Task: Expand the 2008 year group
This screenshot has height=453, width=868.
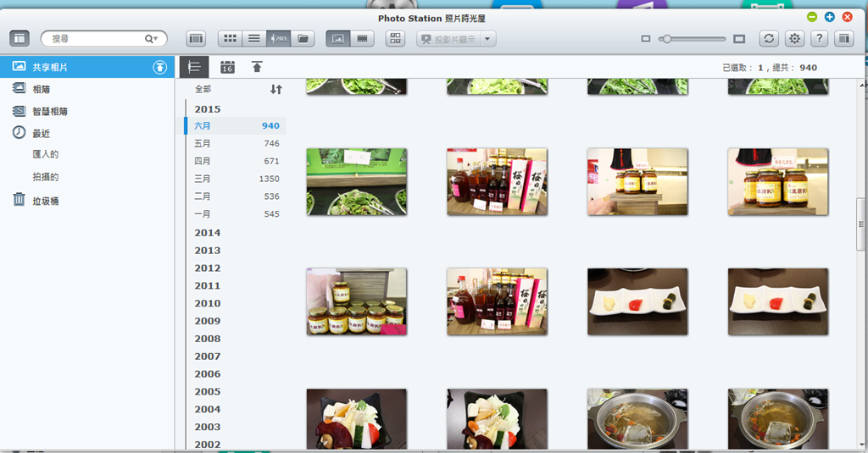Action: click(x=208, y=339)
